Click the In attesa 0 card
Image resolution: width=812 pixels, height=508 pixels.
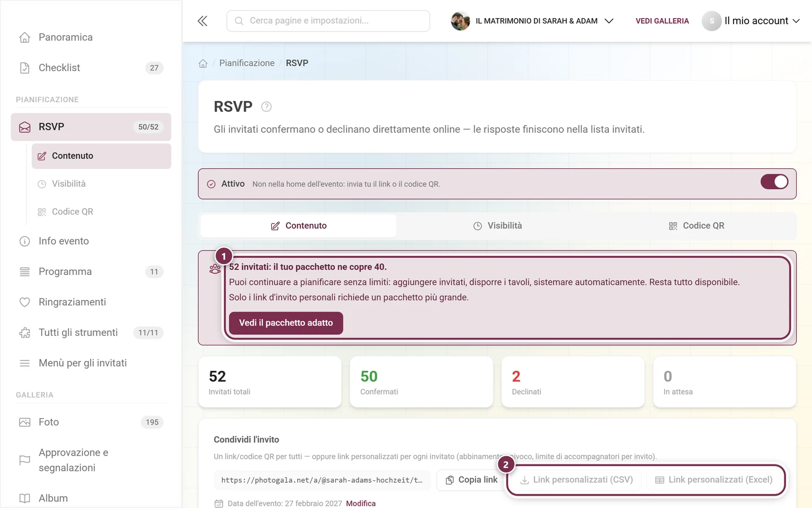[725, 382]
